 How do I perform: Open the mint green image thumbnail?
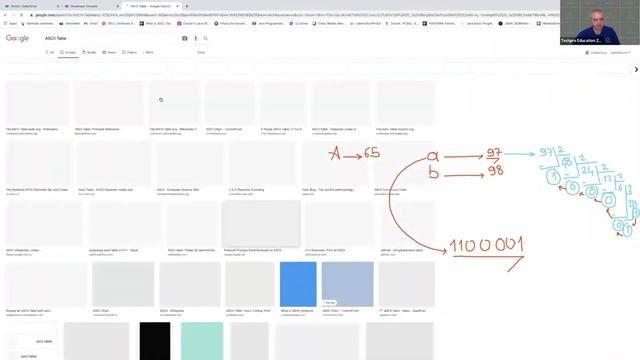pos(202,341)
